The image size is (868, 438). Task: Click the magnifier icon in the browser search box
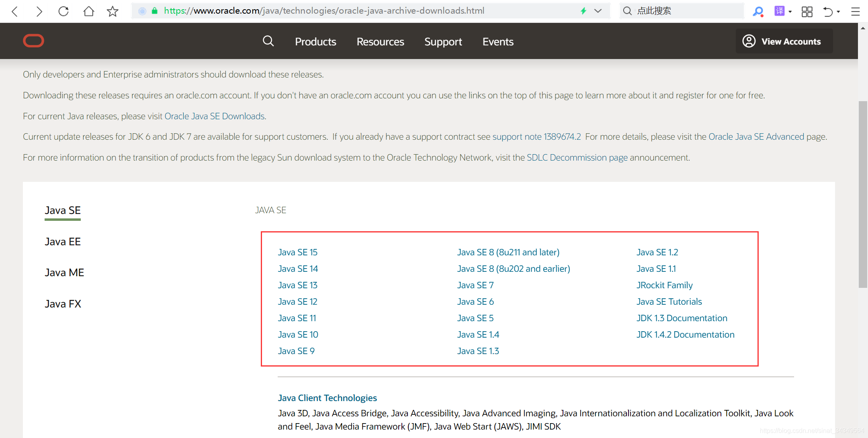click(x=627, y=11)
